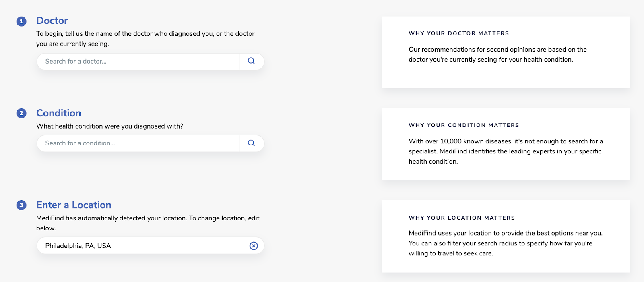
Task: Click the step 3 number badge
Action: 21,205
